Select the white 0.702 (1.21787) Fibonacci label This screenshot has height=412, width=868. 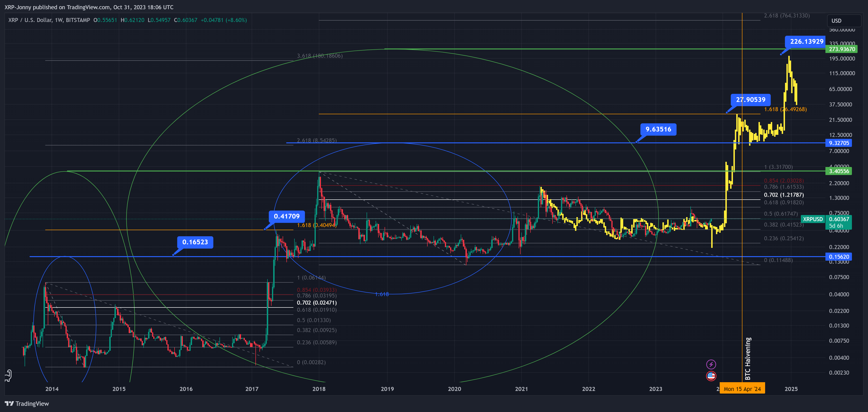click(x=784, y=195)
